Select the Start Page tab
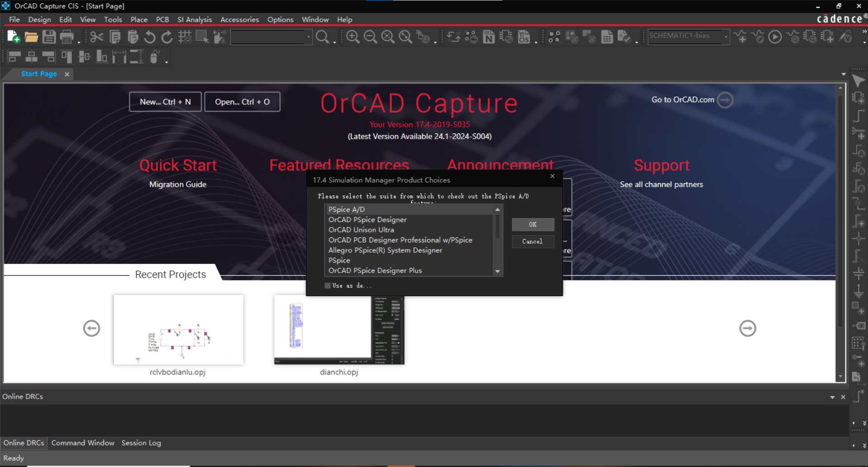868x467 pixels. click(39, 74)
